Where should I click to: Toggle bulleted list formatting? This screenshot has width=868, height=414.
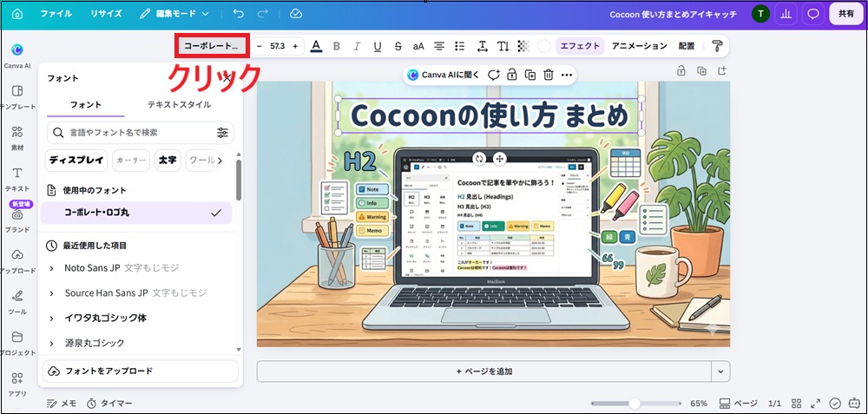(x=459, y=47)
